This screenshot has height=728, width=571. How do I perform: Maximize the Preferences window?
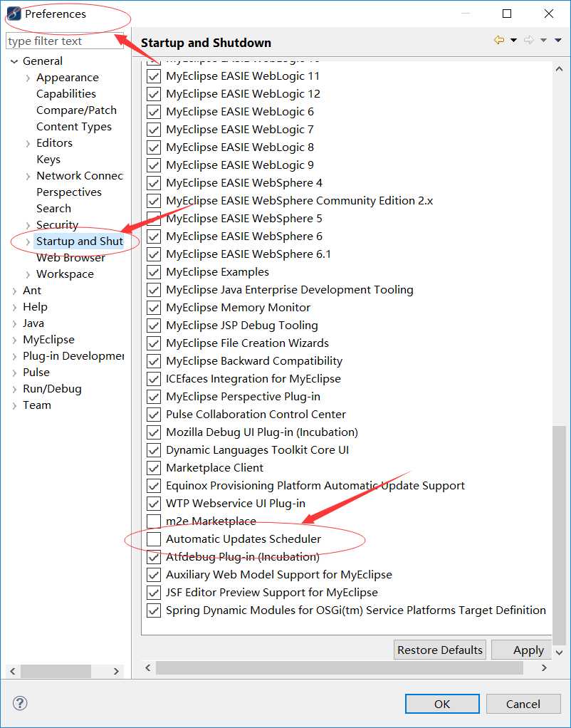pos(508,14)
